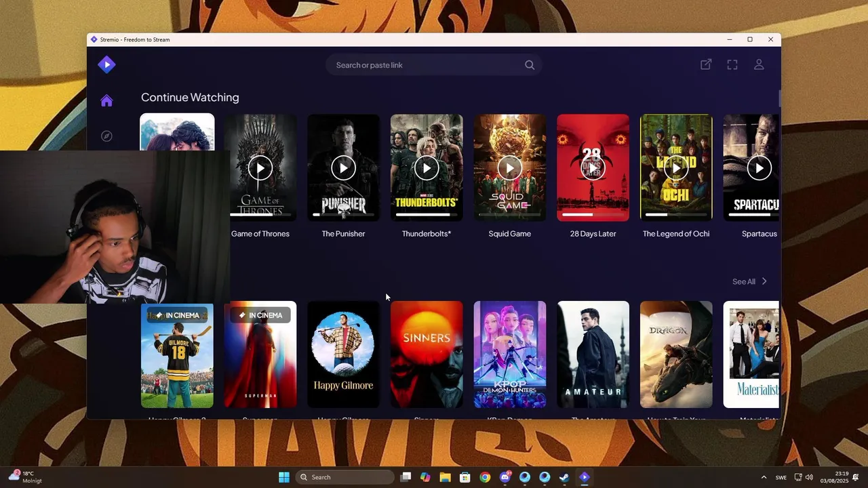Open How to Train Your Dragon poster
The width and height of the screenshot is (868, 488).
tap(676, 354)
